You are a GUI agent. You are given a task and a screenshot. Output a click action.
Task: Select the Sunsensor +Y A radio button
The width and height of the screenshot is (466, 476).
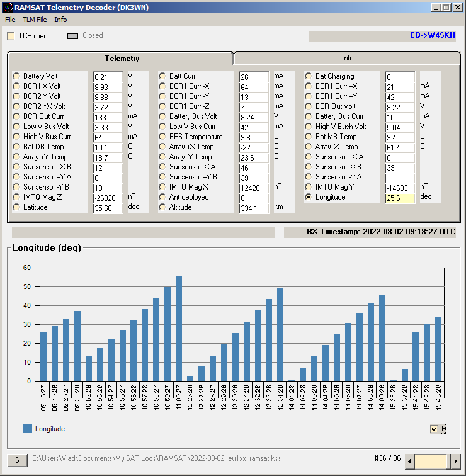click(16, 177)
